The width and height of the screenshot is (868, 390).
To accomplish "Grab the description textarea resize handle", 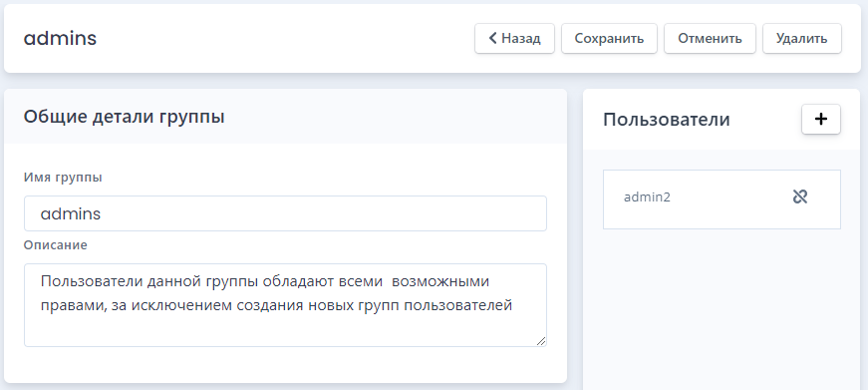I will point(541,341).
